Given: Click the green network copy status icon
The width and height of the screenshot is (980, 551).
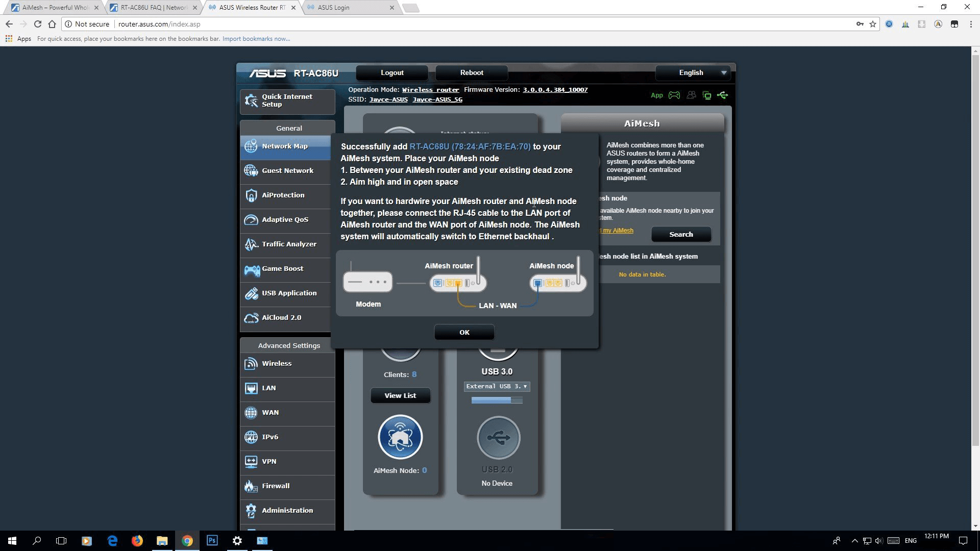Looking at the screenshot, I should coord(707,95).
